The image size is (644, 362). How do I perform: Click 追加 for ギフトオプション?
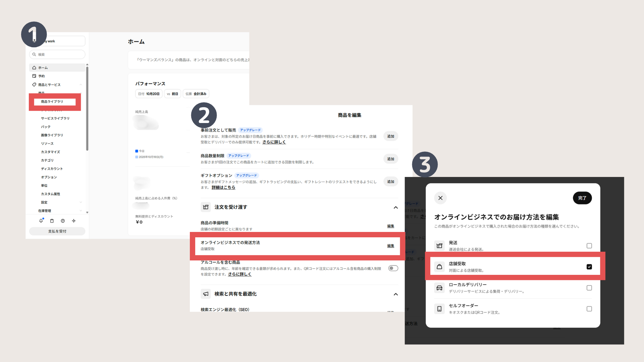click(x=391, y=182)
